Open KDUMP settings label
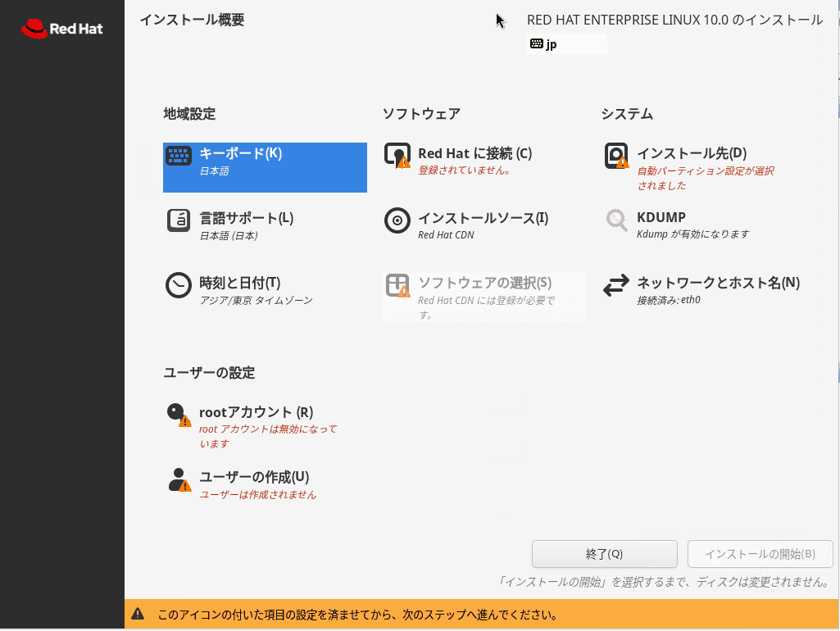This screenshot has width=840, height=631. click(661, 217)
